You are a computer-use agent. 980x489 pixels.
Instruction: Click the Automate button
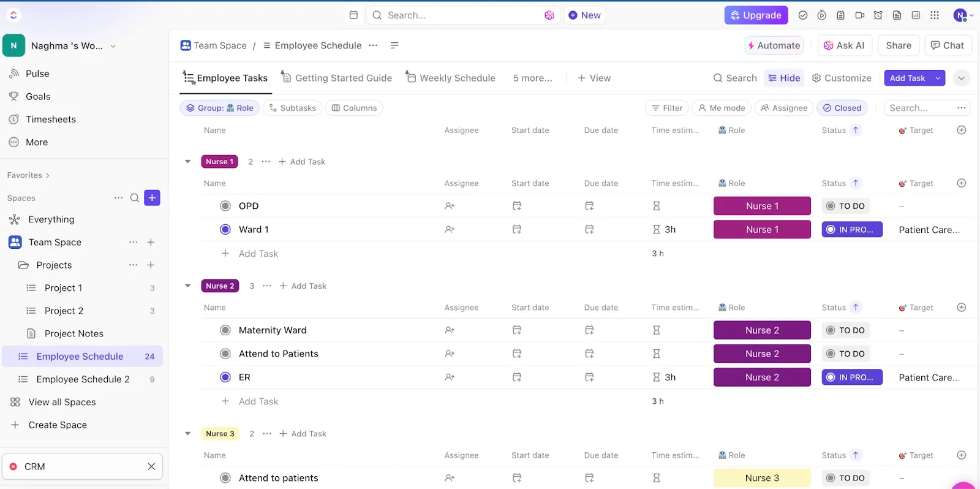tap(774, 45)
